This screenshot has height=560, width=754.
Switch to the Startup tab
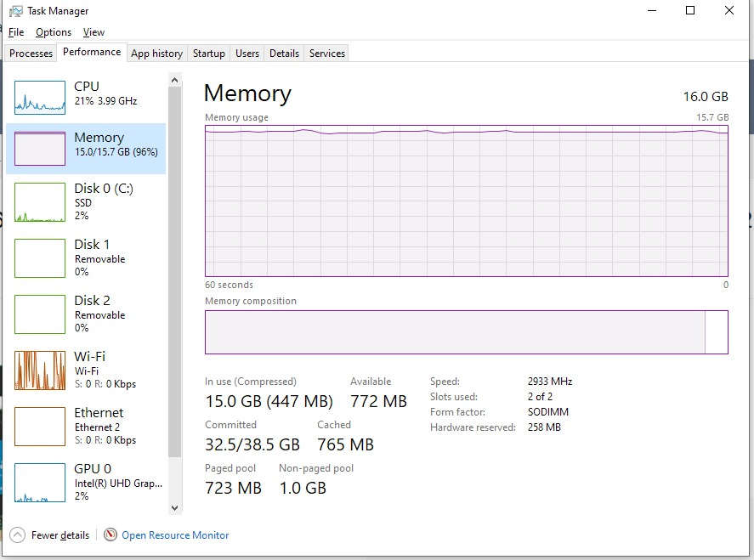click(209, 54)
